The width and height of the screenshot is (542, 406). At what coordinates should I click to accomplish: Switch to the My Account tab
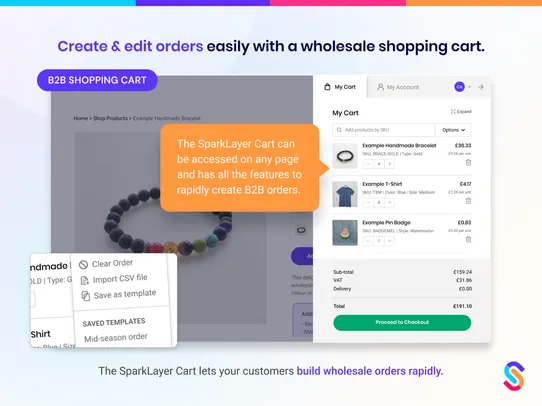pyautogui.click(x=398, y=87)
